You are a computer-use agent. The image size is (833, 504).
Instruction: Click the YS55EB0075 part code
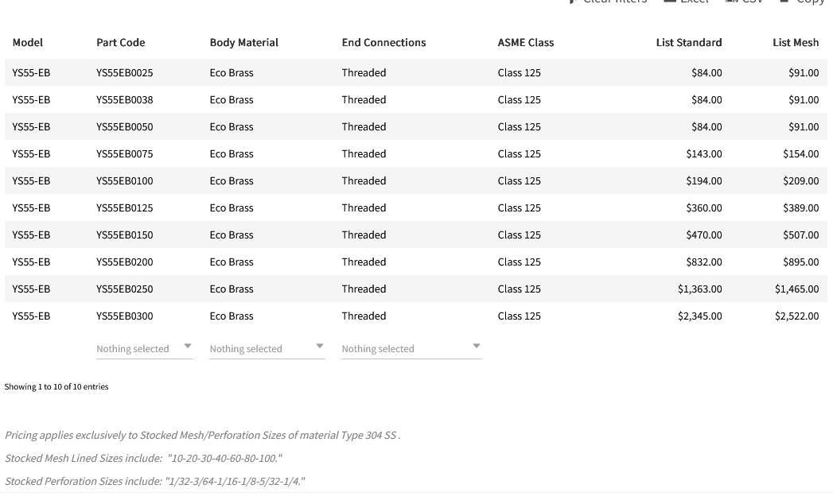[x=125, y=154]
